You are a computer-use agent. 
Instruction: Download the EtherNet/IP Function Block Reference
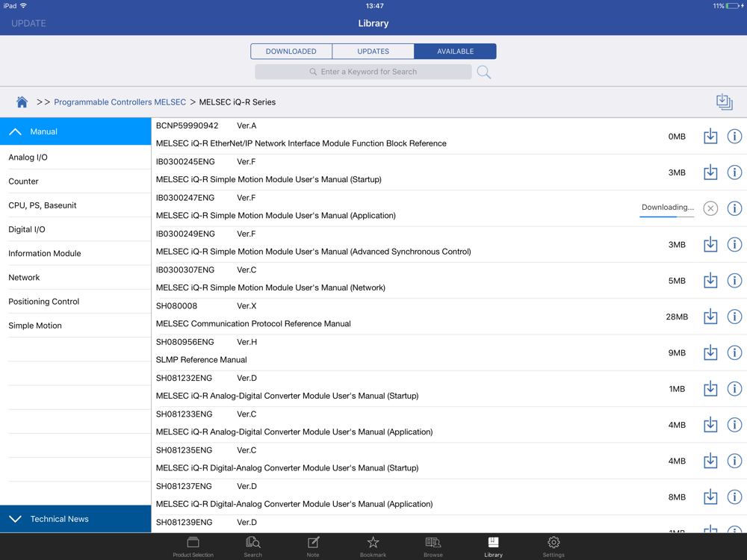pos(710,137)
